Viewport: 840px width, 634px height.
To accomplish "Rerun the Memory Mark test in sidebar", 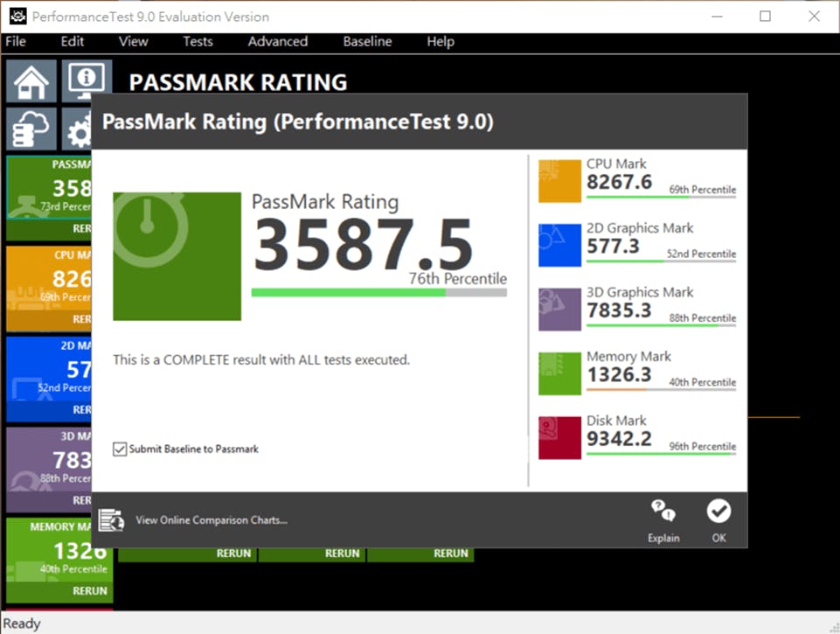I will point(90,590).
